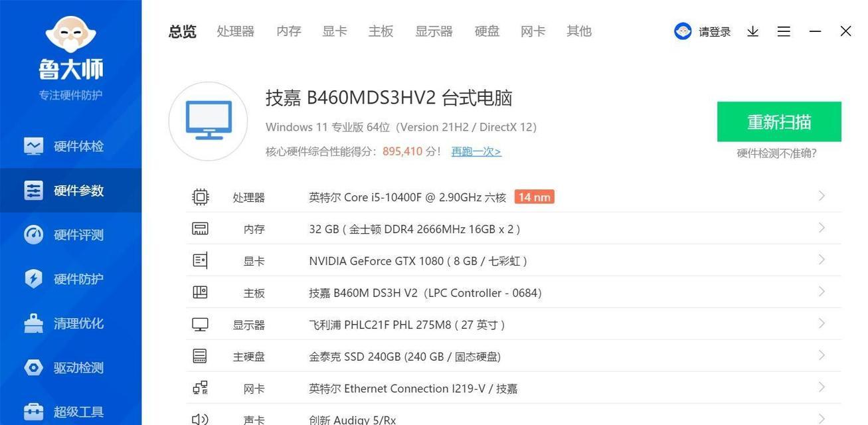The width and height of the screenshot is (868, 425).
Task: Open 硬件体检 hardware checkup icon
Action: [x=33, y=146]
